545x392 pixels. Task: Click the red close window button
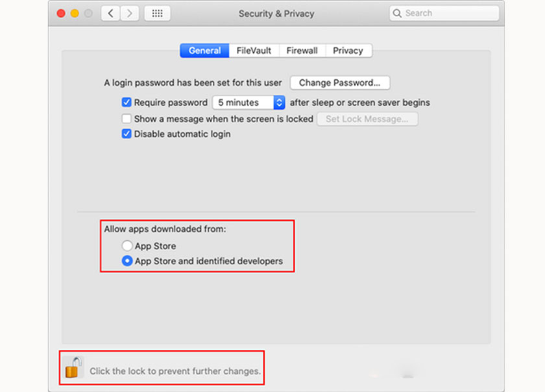point(61,13)
